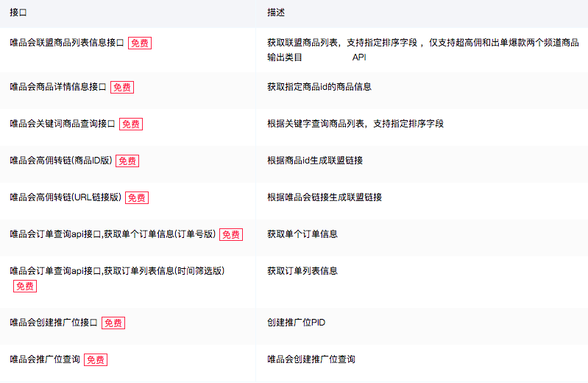
Task: Click description 创建推广位PID
Action: click(297, 323)
